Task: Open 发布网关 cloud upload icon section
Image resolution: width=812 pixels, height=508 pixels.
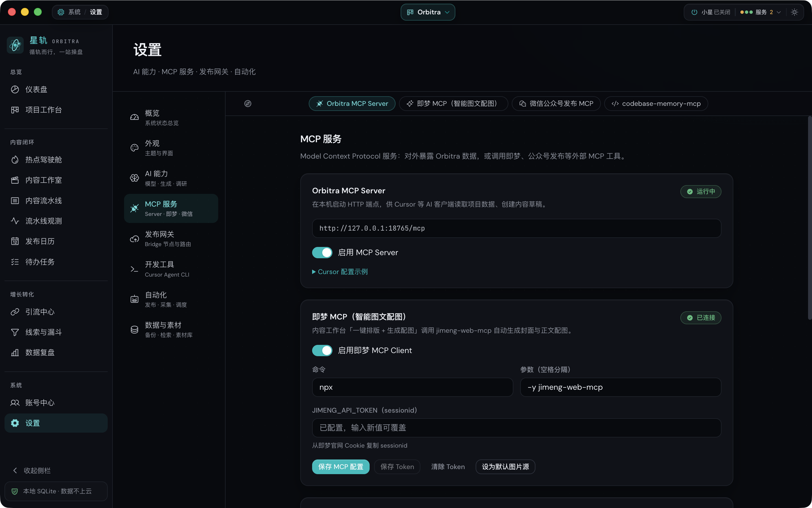Action: [x=134, y=239]
